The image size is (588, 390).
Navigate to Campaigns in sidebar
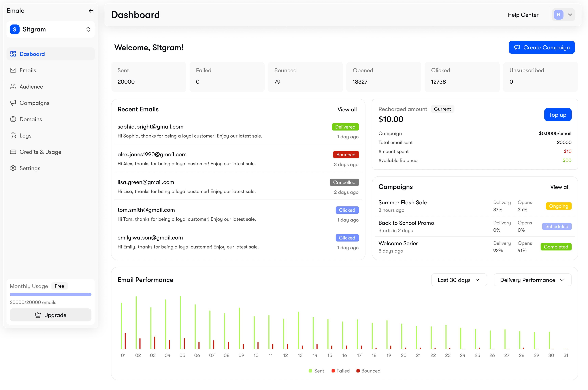51,103
